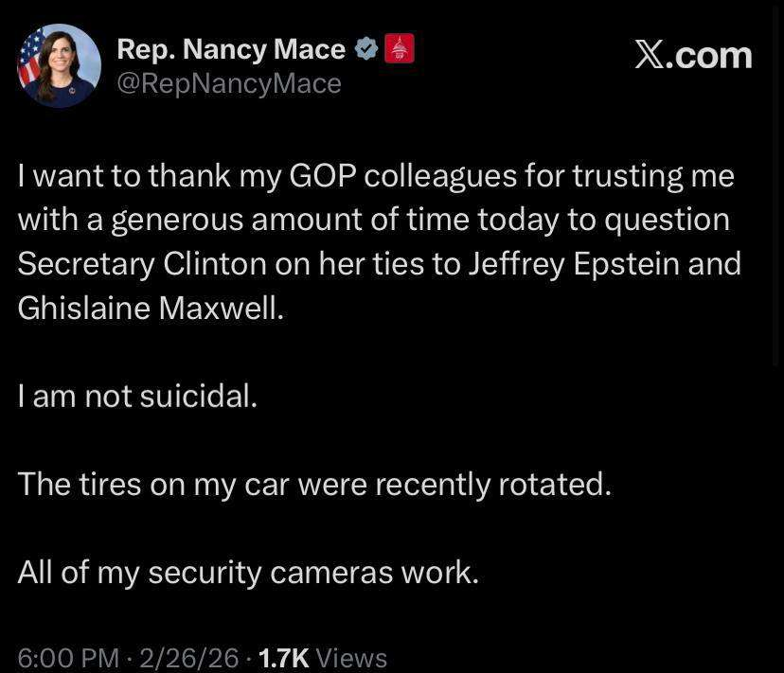The height and width of the screenshot is (673, 784).
Task: Click the "1.7K" view count number
Action: click(283, 657)
